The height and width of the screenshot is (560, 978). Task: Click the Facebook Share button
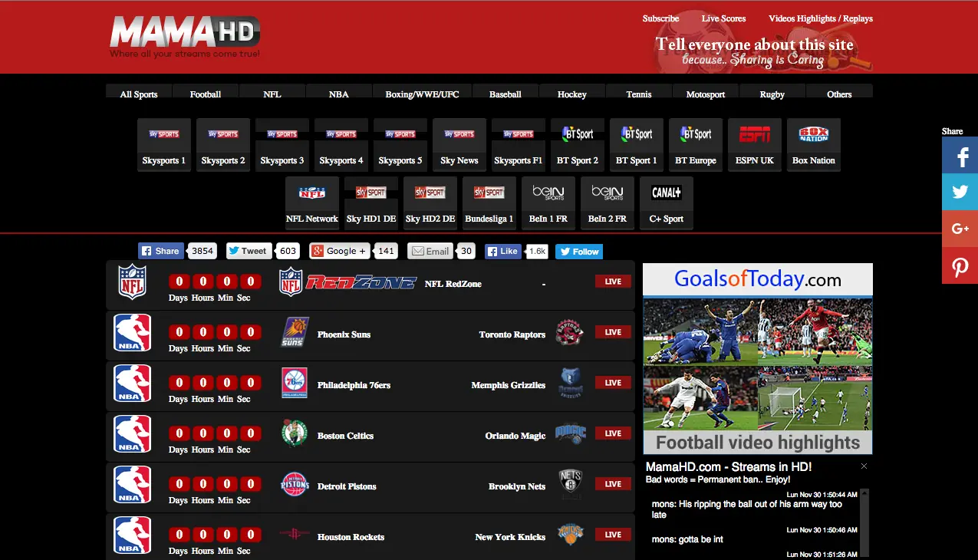point(161,251)
